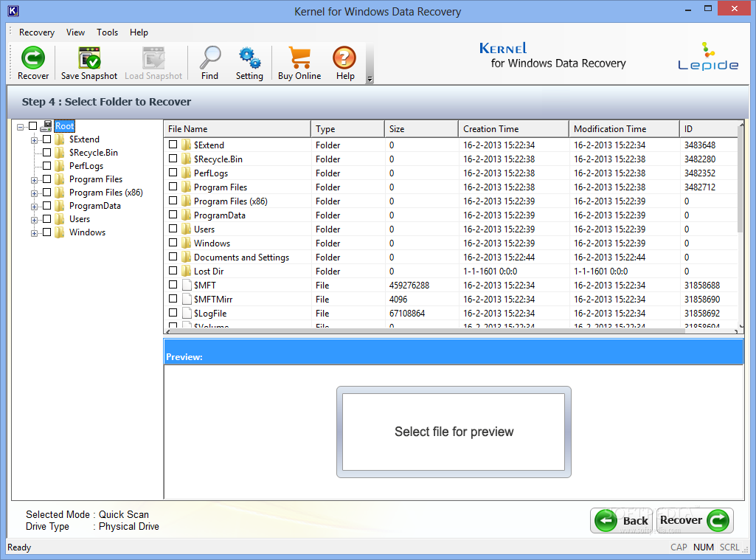756x560 pixels.
Task: Sort by Creation Time column header
Action: [x=513, y=129]
